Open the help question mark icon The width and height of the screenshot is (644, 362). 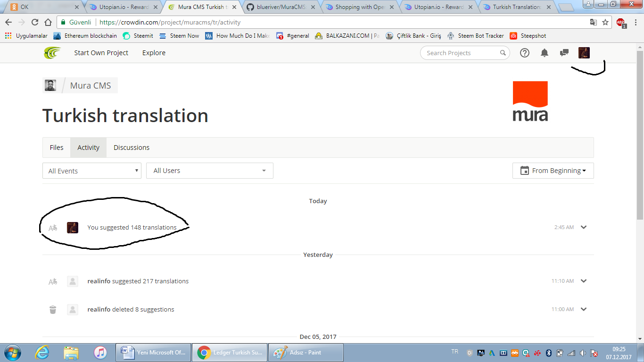pyautogui.click(x=525, y=53)
